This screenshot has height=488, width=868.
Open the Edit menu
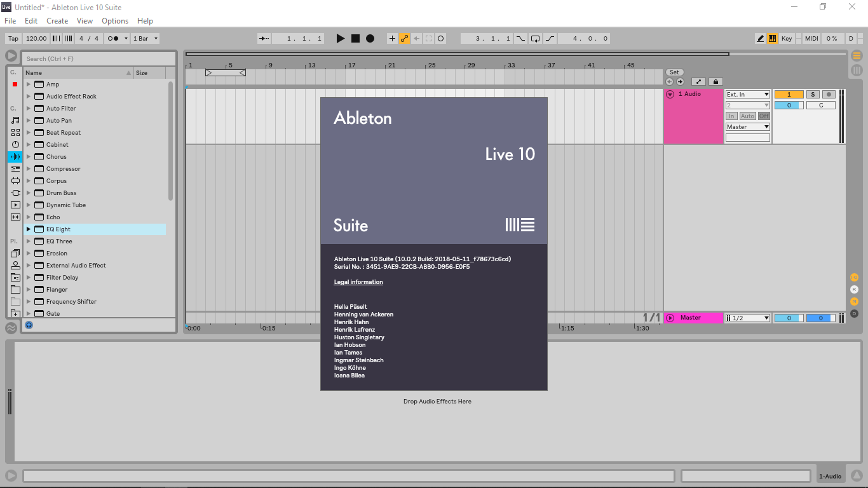click(x=31, y=21)
